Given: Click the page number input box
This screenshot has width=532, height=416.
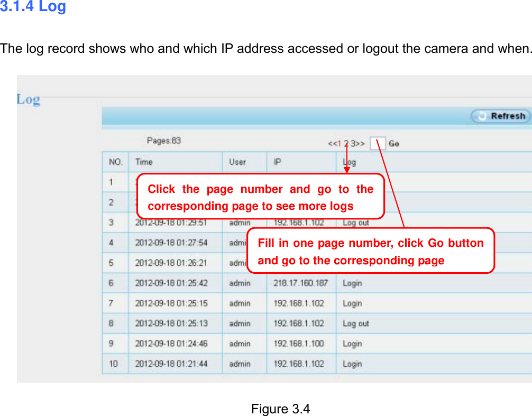Looking at the screenshot, I should 378,143.
